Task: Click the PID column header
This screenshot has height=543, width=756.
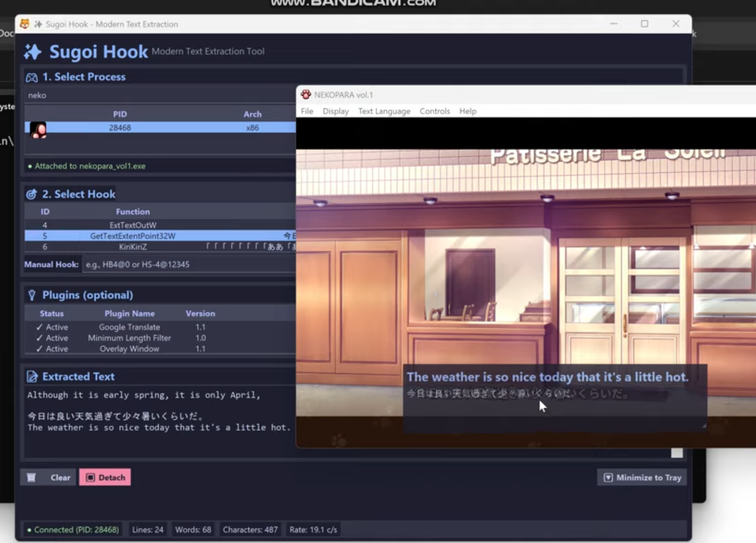Action: coord(120,114)
